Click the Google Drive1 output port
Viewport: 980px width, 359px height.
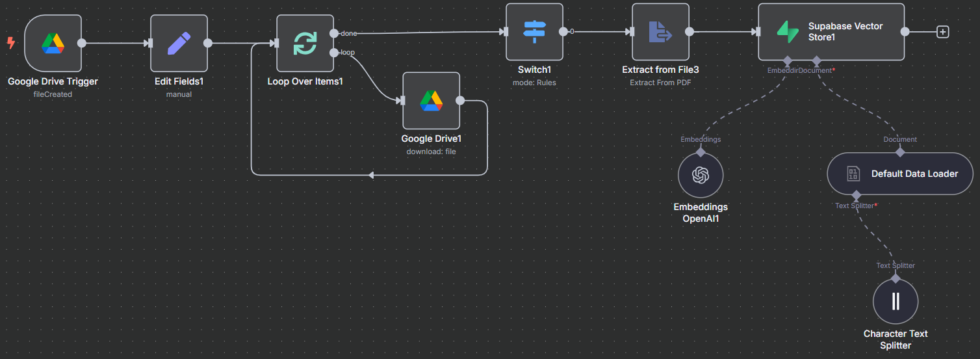[x=460, y=101]
